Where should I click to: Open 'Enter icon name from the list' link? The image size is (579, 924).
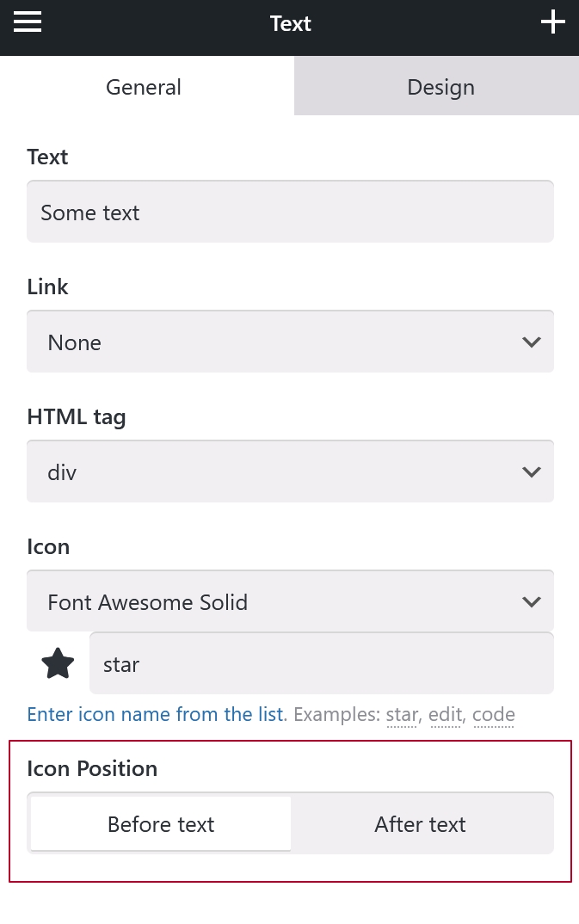(x=155, y=714)
